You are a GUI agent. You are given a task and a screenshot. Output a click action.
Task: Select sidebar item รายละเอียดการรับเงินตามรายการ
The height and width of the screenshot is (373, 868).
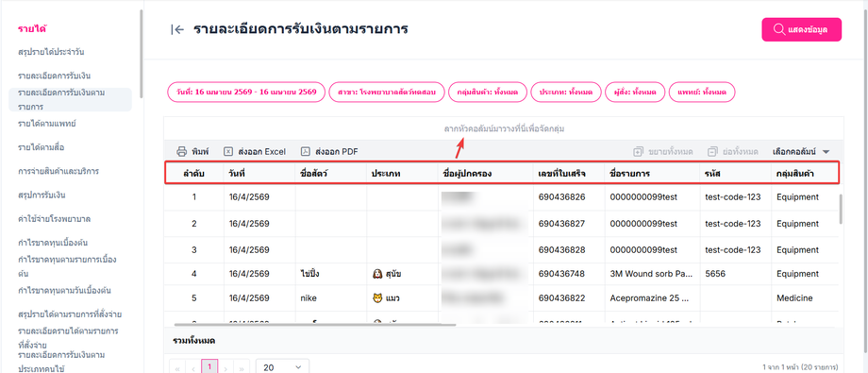(71, 99)
